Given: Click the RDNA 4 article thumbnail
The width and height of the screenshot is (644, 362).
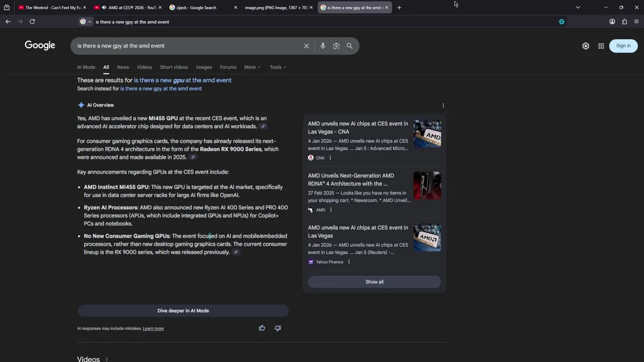Looking at the screenshot, I should pos(427,186).
